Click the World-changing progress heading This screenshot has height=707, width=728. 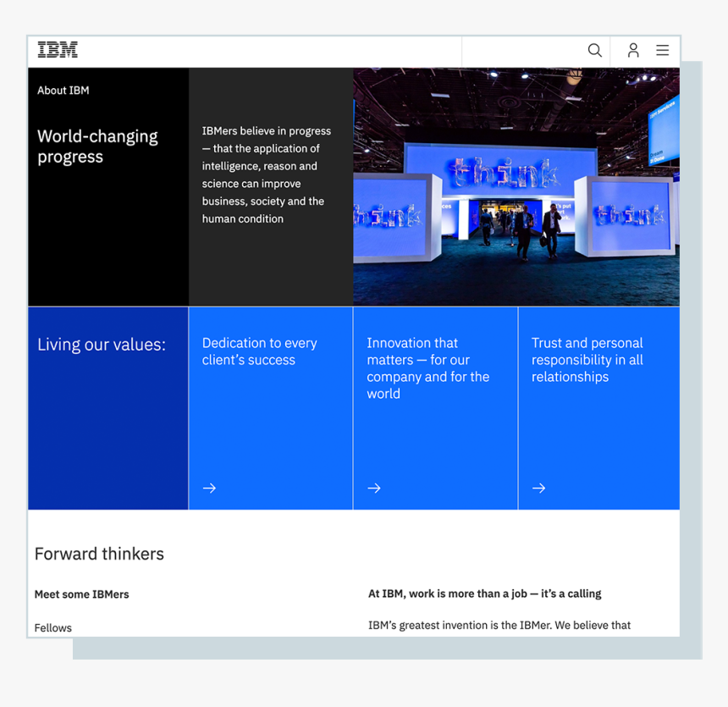coord(97,146)
